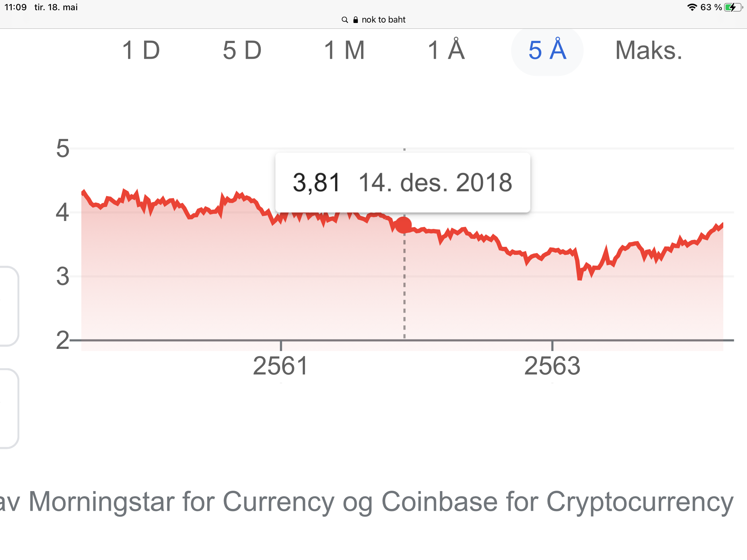Switch chart range to 1 D

(x=141, y=50)
